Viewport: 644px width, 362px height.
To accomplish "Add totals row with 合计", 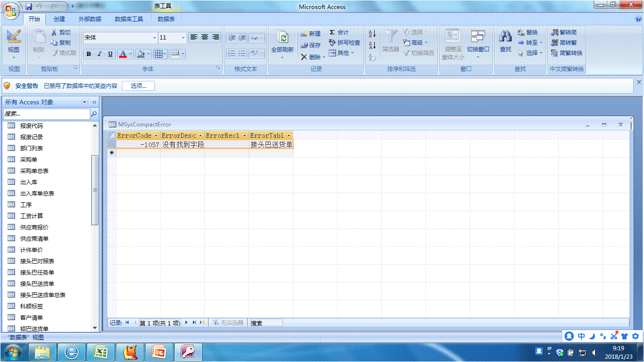I will pyautogui.click(x=338, y=32).
